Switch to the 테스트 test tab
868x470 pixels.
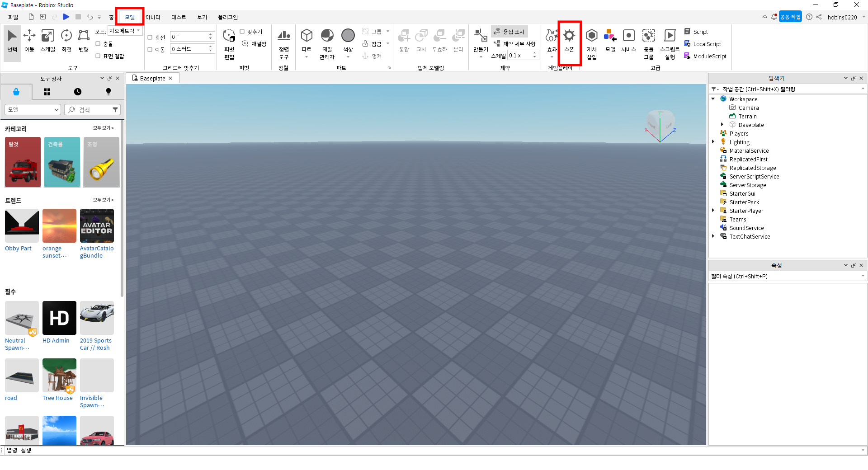(179, 17)
